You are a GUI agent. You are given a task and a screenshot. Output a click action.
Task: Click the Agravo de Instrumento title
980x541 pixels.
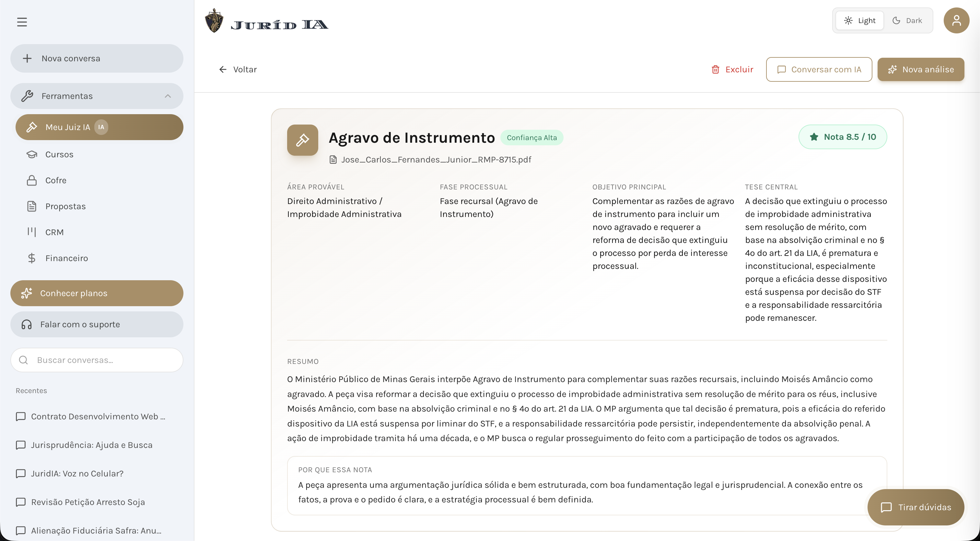click(412, 138)
